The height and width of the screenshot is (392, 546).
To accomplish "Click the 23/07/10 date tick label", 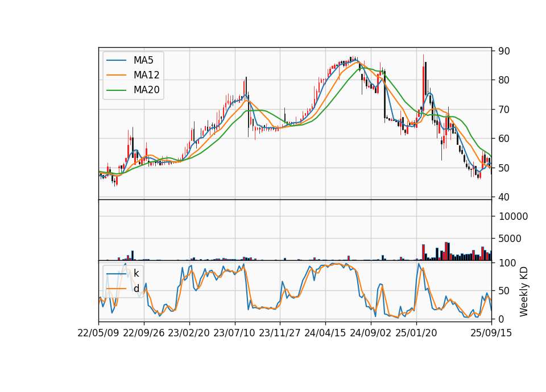I will 234,333.
